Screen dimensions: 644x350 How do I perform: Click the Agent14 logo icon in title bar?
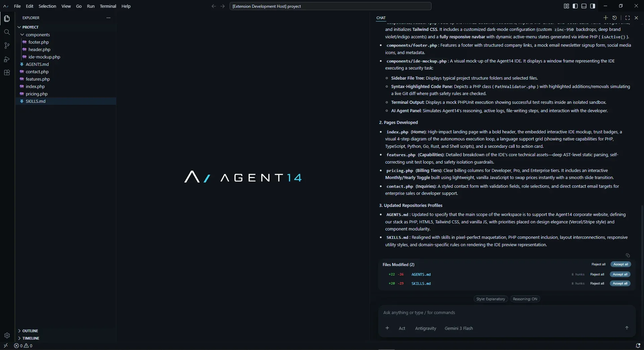pos(6,6)
